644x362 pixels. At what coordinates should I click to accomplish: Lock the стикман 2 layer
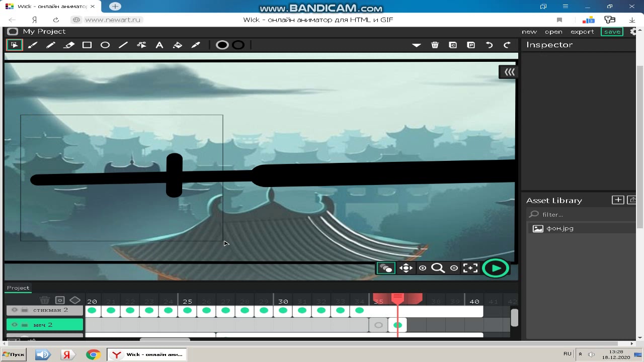[x=25, y=310]
